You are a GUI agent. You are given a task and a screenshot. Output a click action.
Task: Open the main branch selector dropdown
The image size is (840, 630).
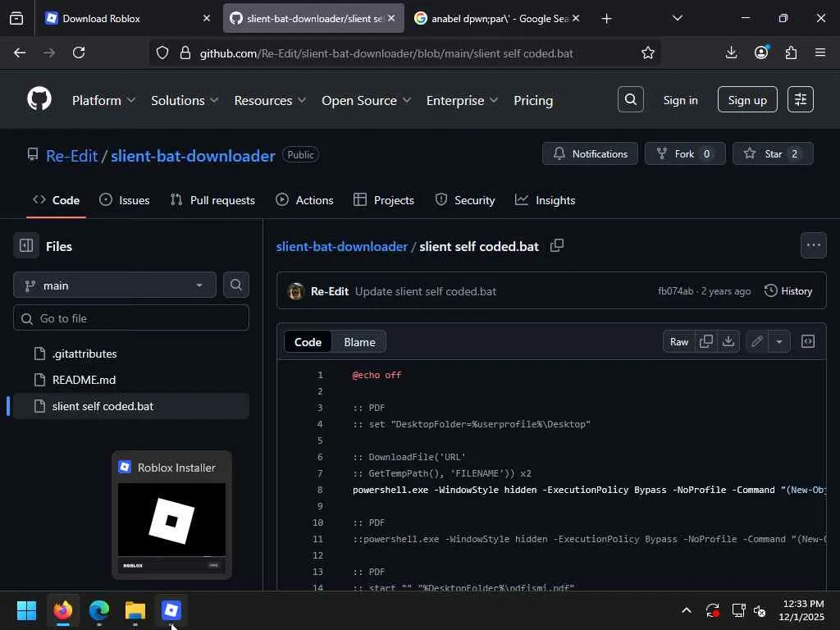pyautogui.click(x=115, y=285)
